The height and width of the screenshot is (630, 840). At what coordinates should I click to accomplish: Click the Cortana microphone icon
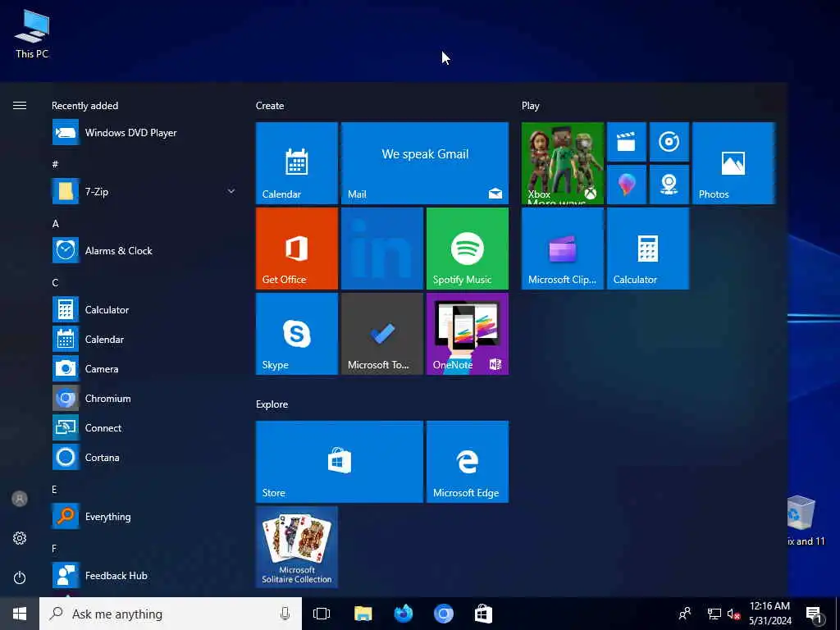point(285,614)
